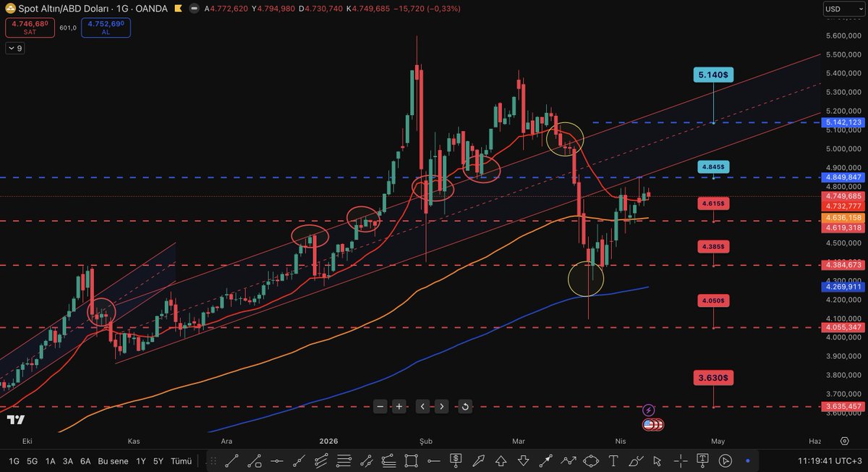Click the 601,0 spread value
The width and height of the screenshot is (868, 472).
tap(68, 29)
